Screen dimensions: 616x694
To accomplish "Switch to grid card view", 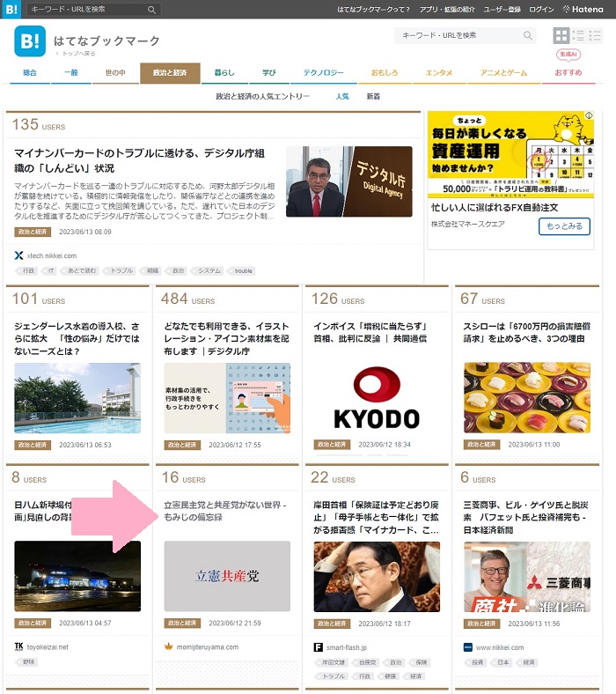I will click(561, 35).
